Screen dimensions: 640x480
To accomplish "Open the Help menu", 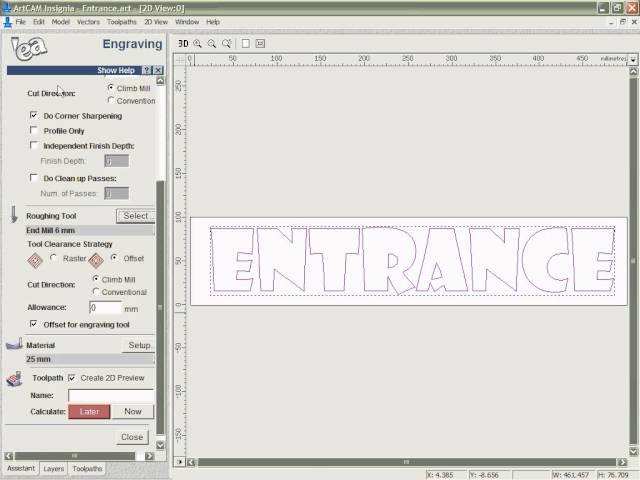I will pos(213,22).
